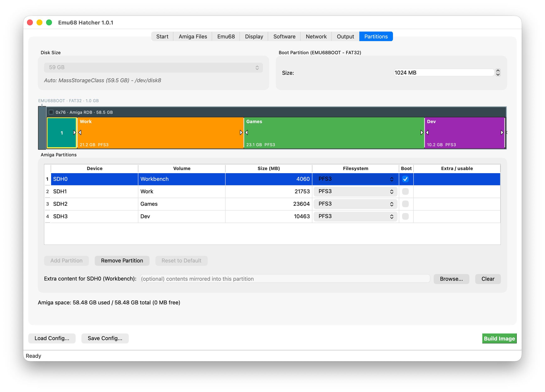This screenshot has height=392, width=545.
Task: Open the Disk Size 59 GB dropdown
Action: [x=153, y=67]
